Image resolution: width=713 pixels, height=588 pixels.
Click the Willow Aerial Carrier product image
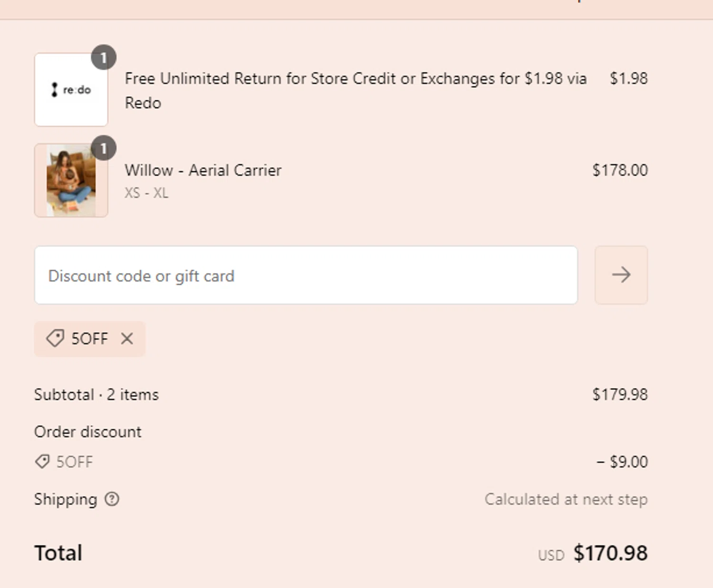(71, 181)
